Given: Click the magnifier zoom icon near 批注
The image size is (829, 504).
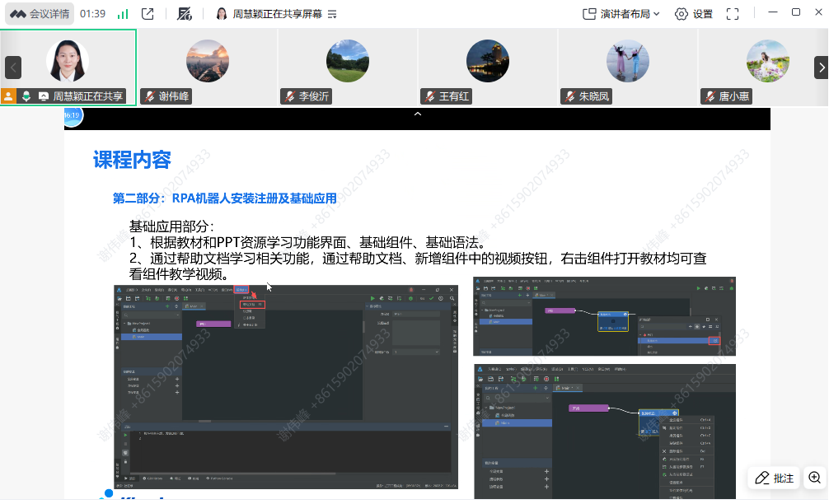Looking at the screenshot, I should pyautogui.click(x=814, y=478).
